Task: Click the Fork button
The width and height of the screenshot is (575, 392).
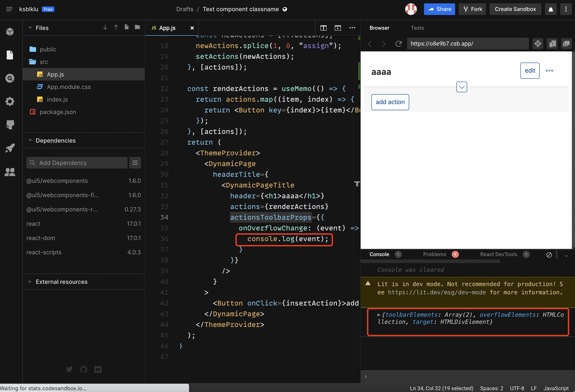Action: coord(472,9)
